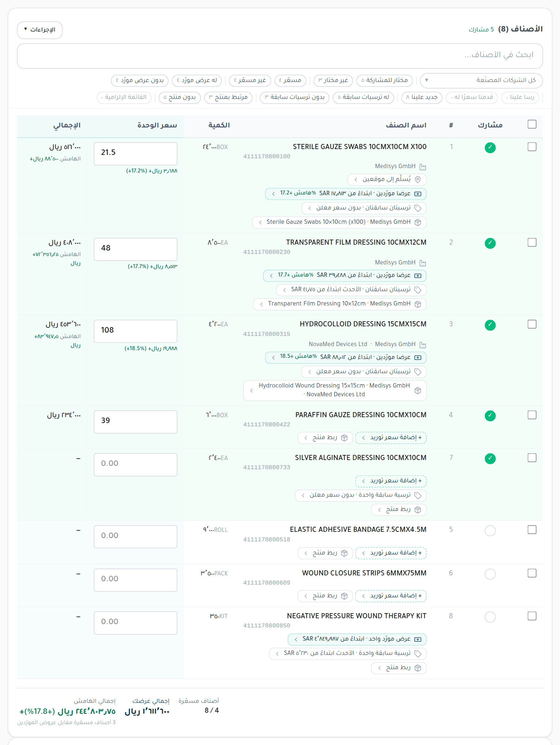Click the empty price field for Negative Pressure Kit
Image resolution: width=560 pixels, height=745 pixels.
135,623
